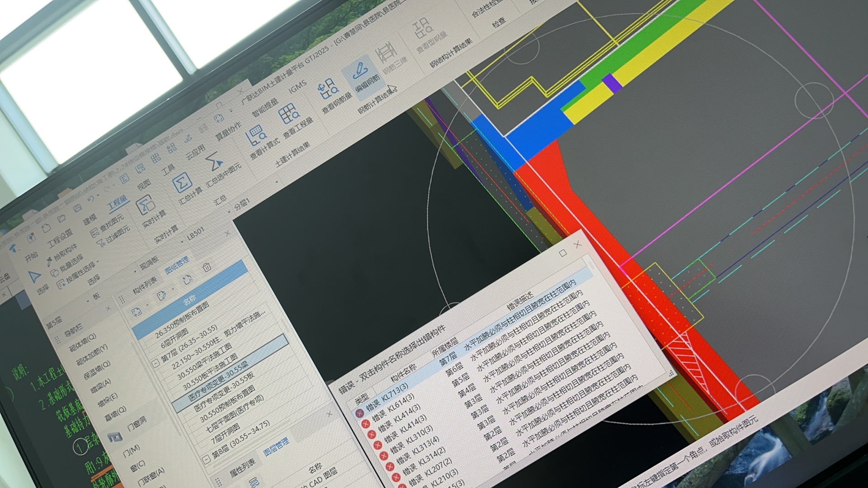Switch to the 工具 ribbon tab
The width and height of the screenshot is (868, 488).
pyautogui.click(x=168, y=170)
